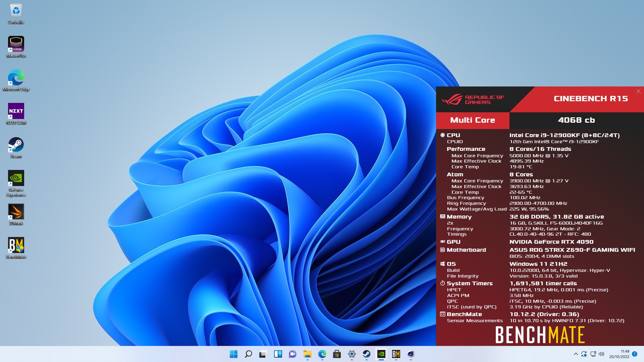The height and width of the screenshot is (362, 644).
Task: Click the GPU icon in BenchMate panel
Action: [x=442, y=242]
